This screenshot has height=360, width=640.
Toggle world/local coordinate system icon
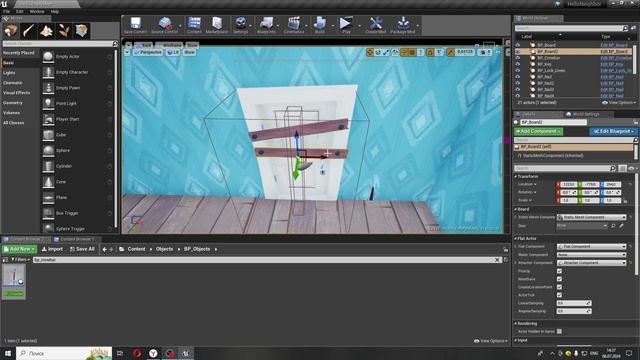pyautogui.click(x=395, y=52)
